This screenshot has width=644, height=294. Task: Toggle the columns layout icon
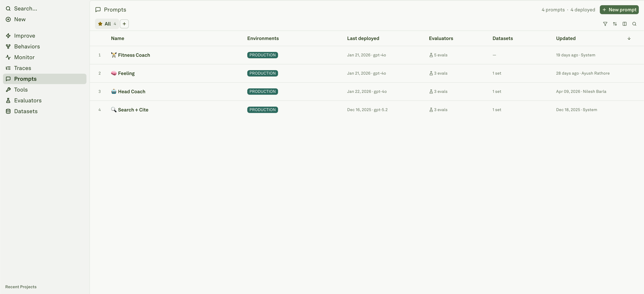(624, 24)
